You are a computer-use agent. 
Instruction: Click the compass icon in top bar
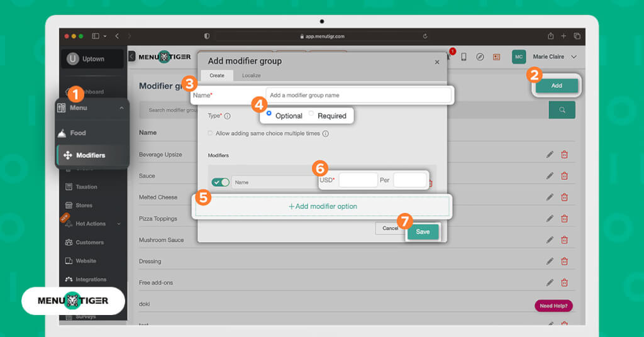(480, 57)
